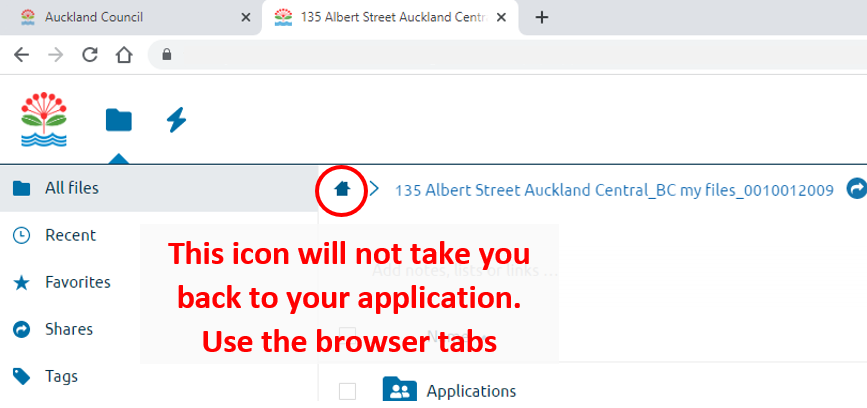867x408 pixels.
Task: Open the Activity lightning bolt icon
Action: [x=176, y=120]
